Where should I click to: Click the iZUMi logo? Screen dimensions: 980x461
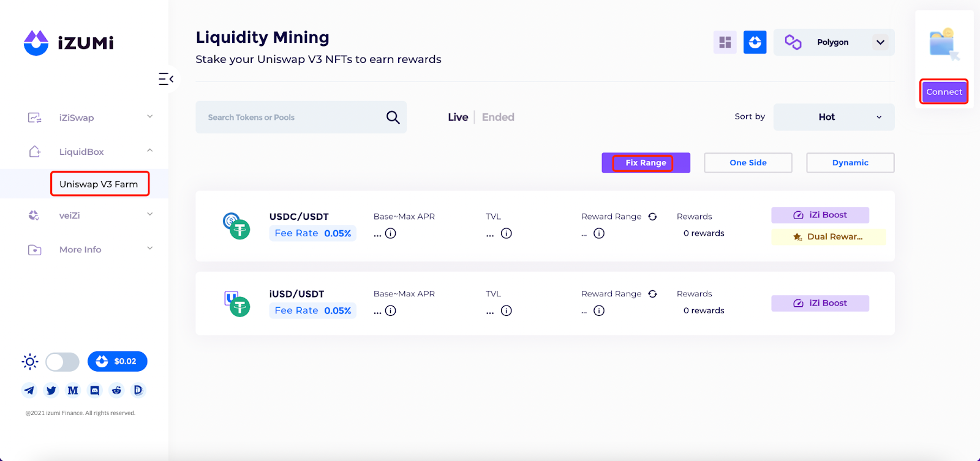(69, 43)
